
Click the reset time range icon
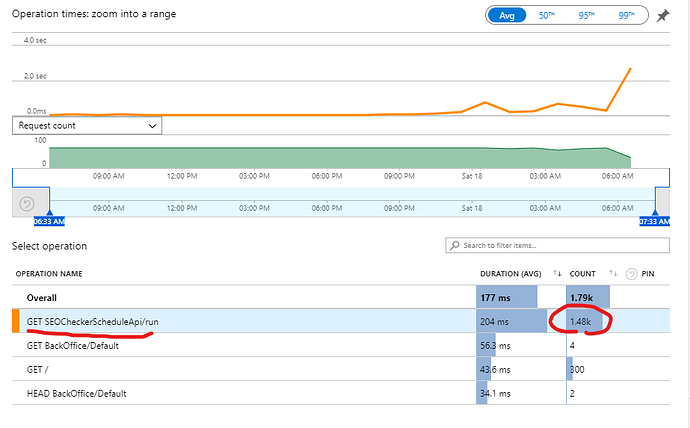coord(27,203)
